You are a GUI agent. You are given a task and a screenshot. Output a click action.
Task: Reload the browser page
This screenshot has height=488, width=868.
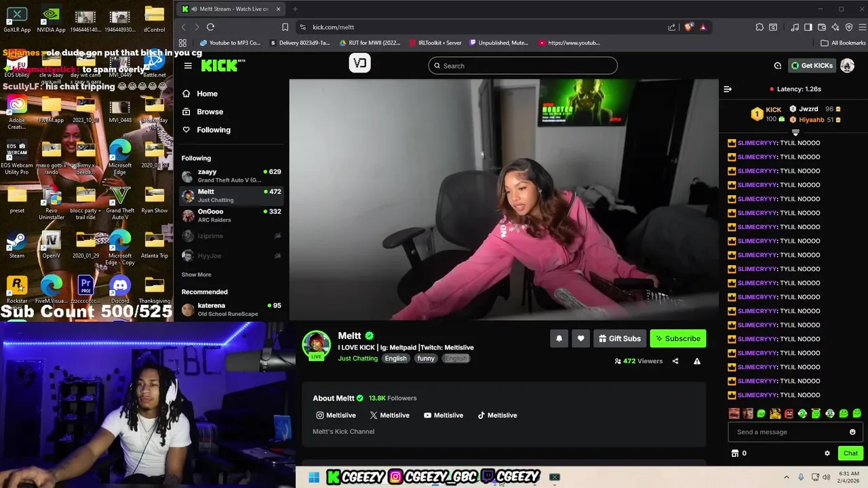tap(210, 27)
